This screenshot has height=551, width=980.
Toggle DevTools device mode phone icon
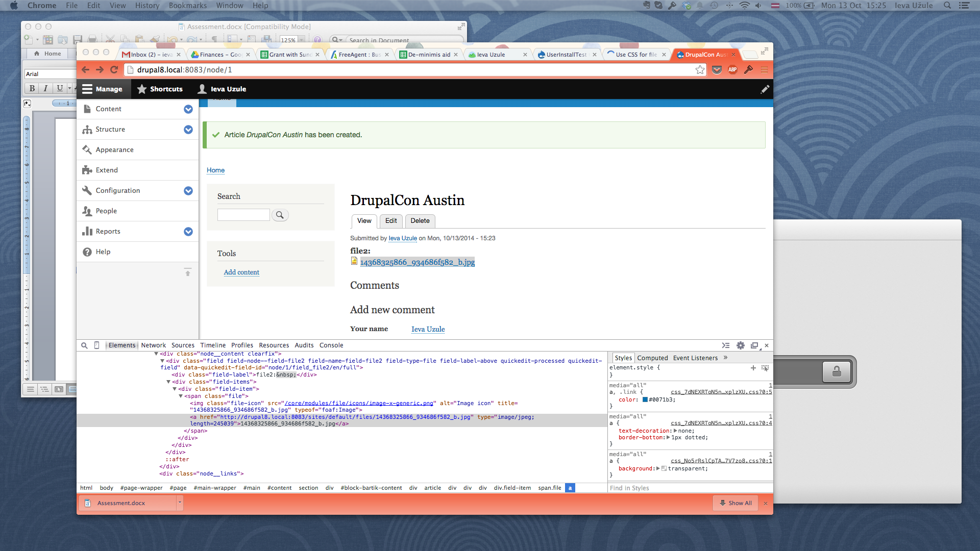[x=97, y=345]
